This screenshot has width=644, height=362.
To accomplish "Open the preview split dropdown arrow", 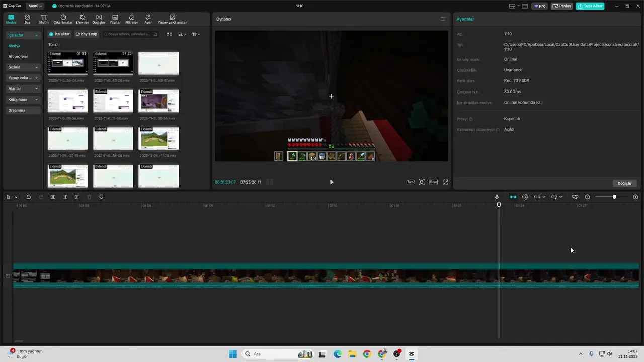I will (x=560, y=197).
